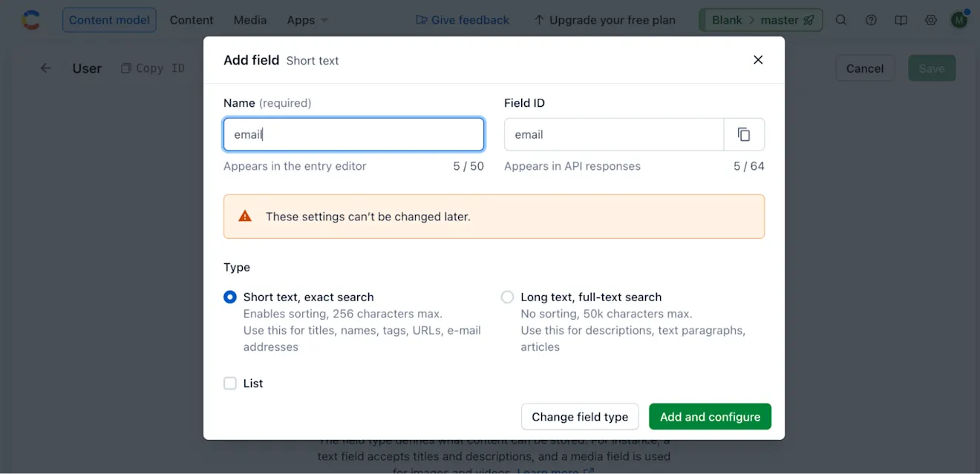The image size is (980, 474).
Task: Click the Change field type button
Action: click(x=580, y=417)
